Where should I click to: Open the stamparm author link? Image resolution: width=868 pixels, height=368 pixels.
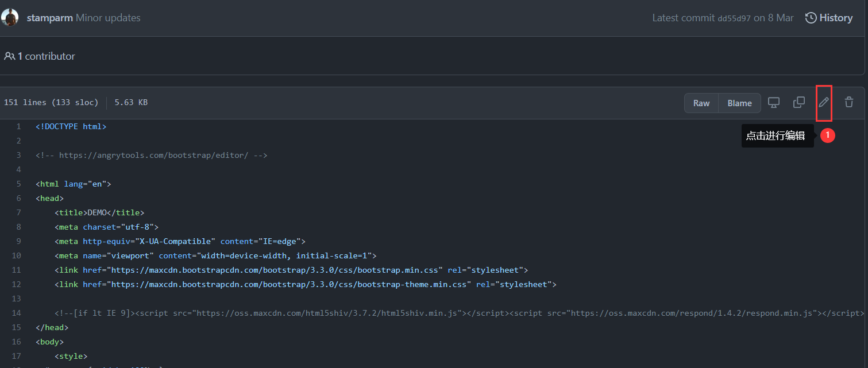[x=50, y=18]
